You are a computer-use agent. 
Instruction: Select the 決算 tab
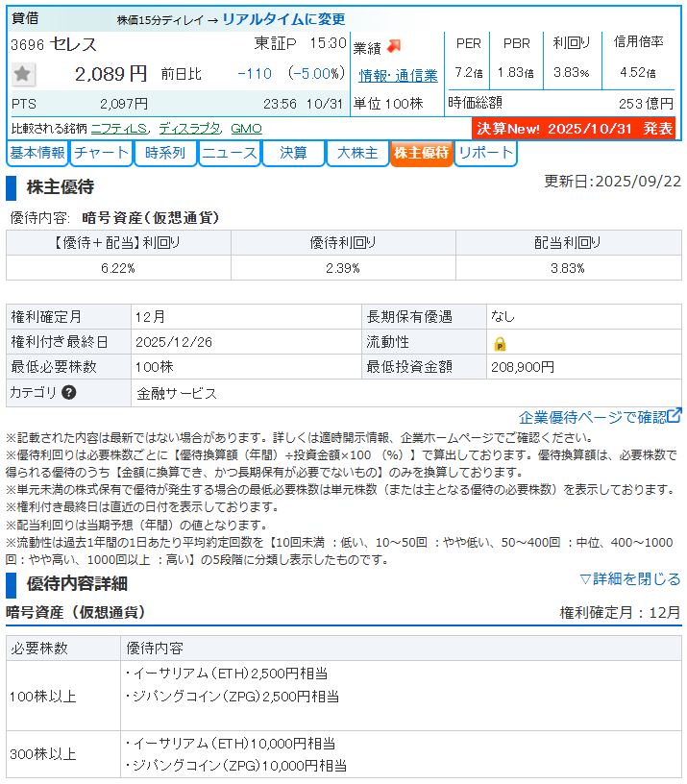293,154
